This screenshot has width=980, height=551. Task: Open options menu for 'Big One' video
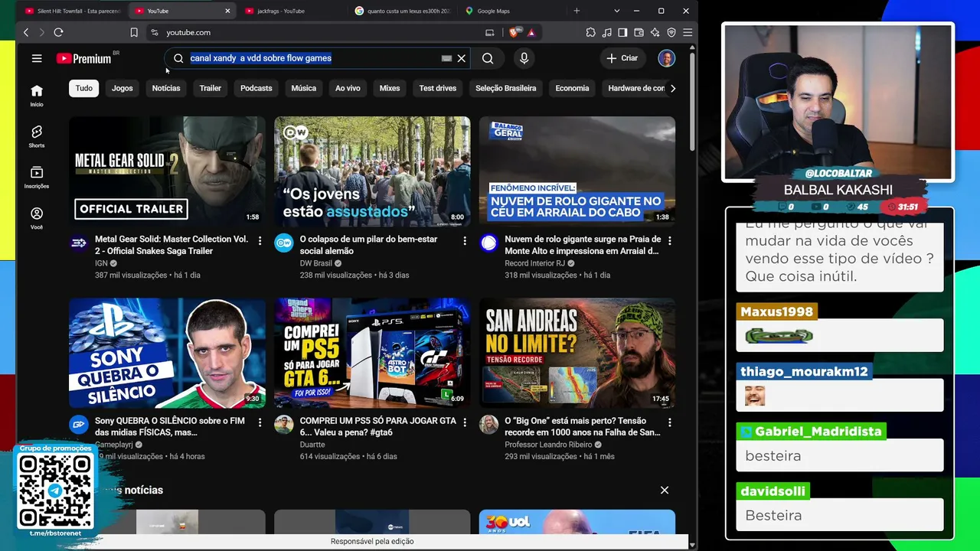point(670,422)
